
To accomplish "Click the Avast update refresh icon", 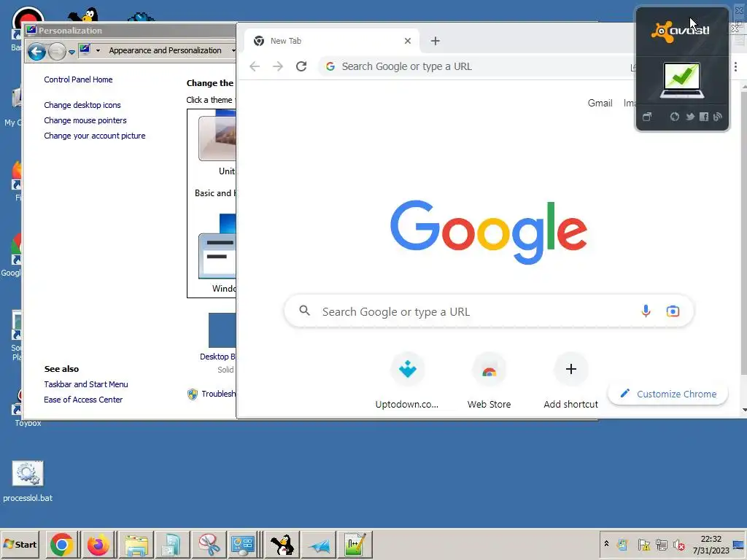I will 675,117.
